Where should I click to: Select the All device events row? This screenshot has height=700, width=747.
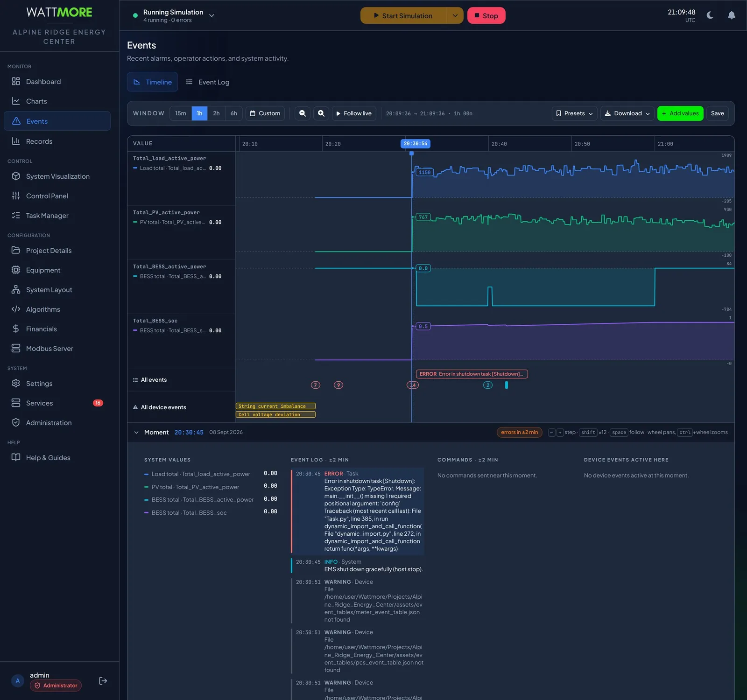pyautogui.click(x=181, y=407)
